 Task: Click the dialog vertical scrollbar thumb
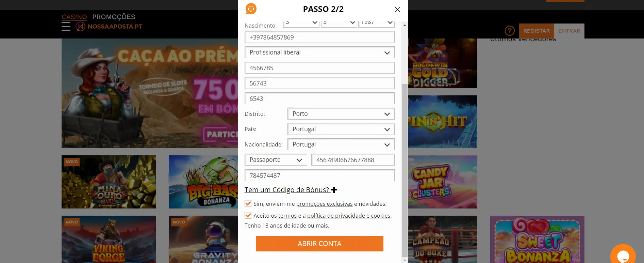click(x=404, y=170)
